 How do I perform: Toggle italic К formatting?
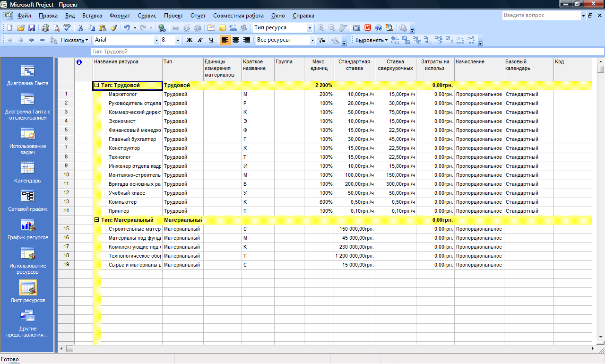[200, 40]
